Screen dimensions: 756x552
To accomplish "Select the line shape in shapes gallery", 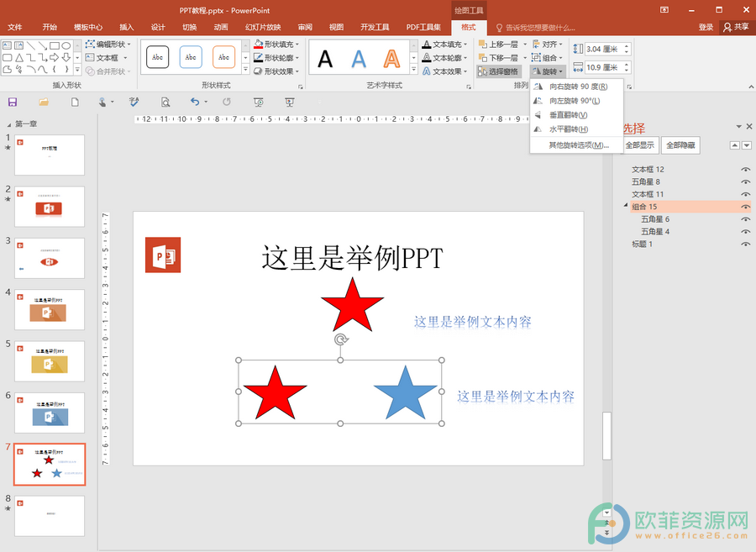I will pyautogui.click(x=31, y=46).
